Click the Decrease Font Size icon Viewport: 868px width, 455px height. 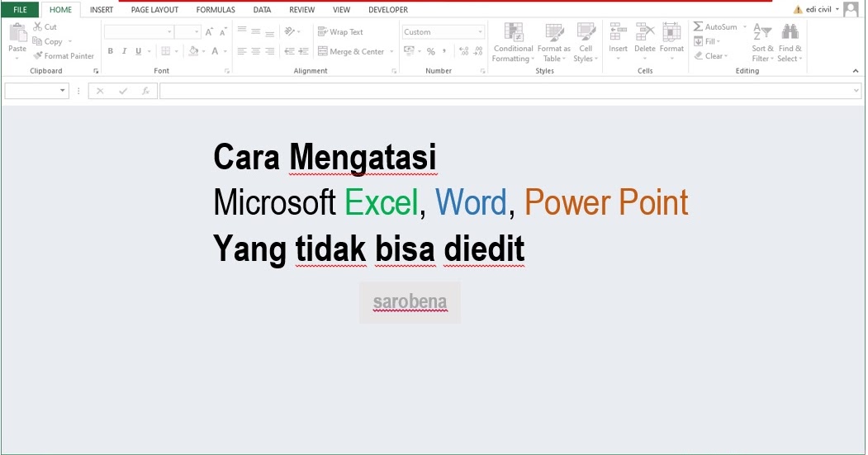point(222,32)
